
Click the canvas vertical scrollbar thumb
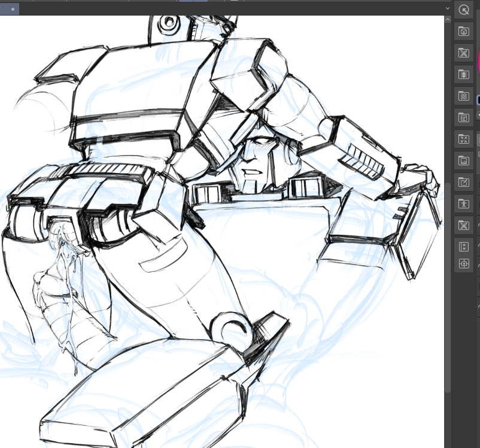[448, 287]
